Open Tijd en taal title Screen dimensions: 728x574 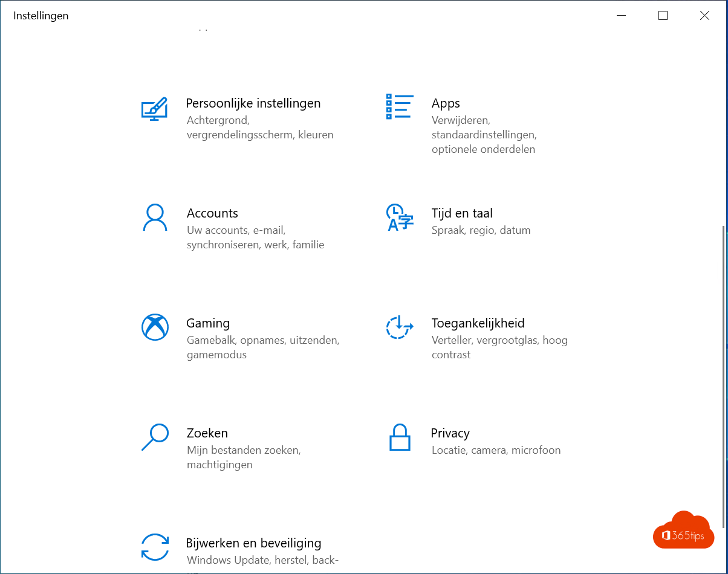point(462,213)
